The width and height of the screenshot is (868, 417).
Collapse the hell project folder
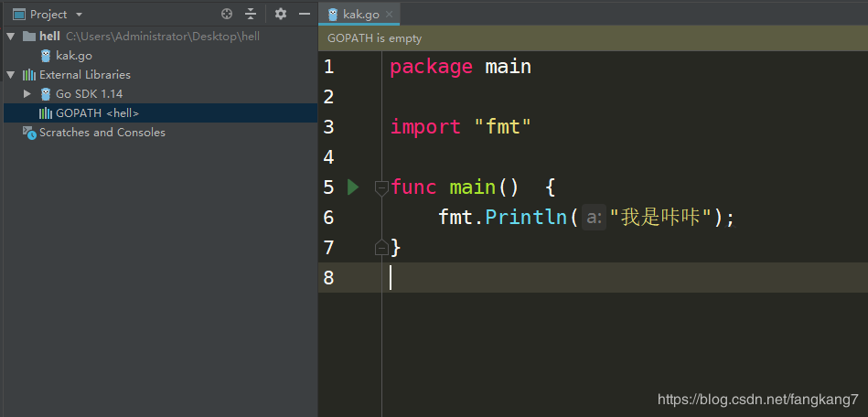tap(10, 37)
